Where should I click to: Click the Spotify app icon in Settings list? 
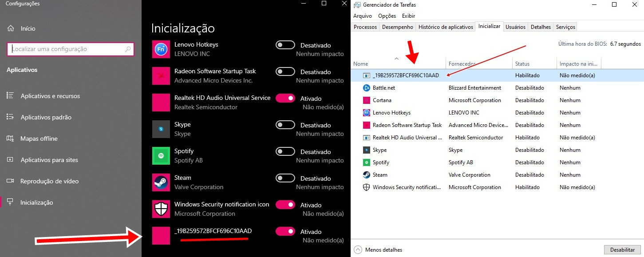pos(161,156)
